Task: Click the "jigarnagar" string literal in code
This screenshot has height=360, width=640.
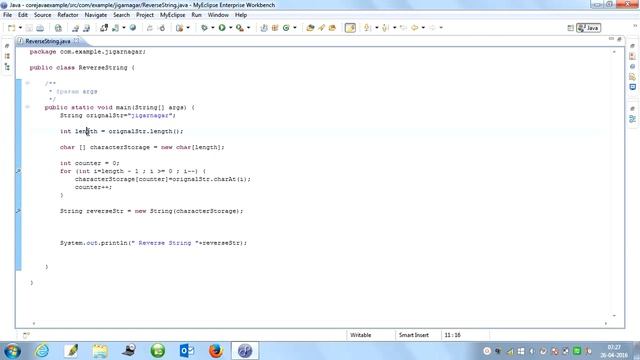Action: [150, 116]
